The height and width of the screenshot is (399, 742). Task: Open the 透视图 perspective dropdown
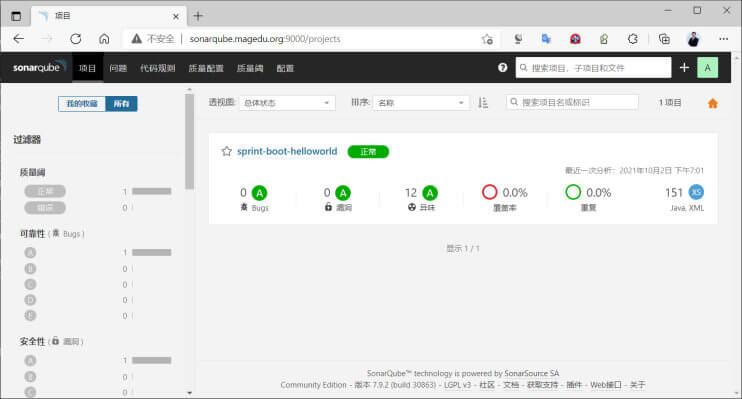pyautogui.click(x=287, y=103)
